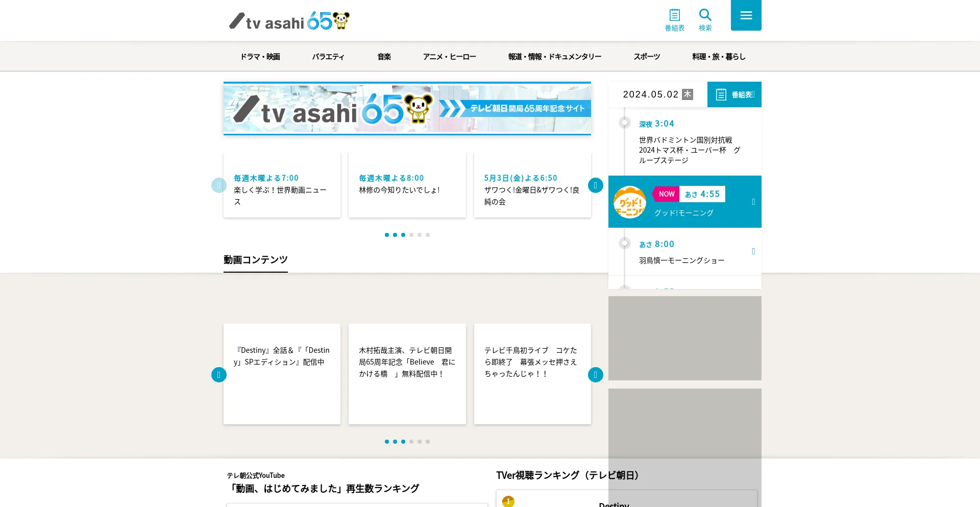Click the 検索 magnifier icon
Image resolution: width=980 pixels, height=507 pixels.
705,20
